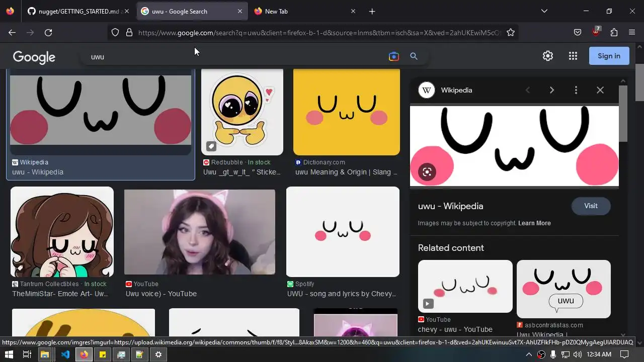The width and height of the screenshot is (644, 362).
Task: Click the URL address bar
Action: tap(319, 33)
